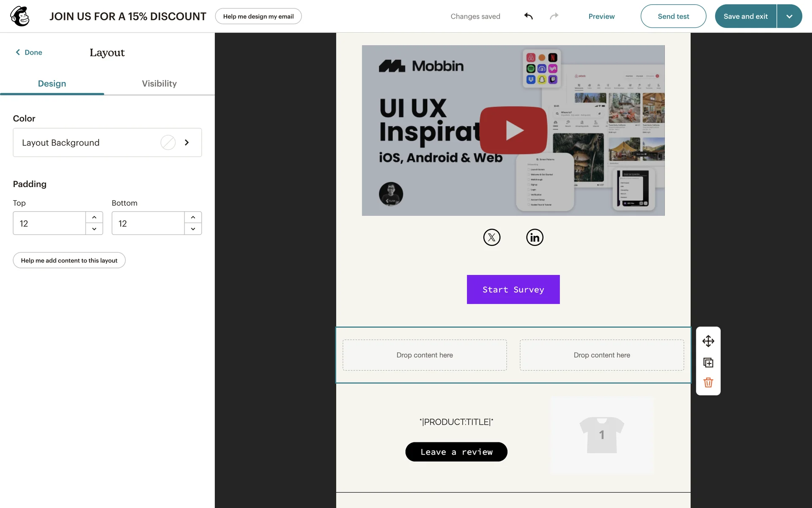This screenshot has height=508, width=812.
Task: Increase the Bottom padding value
Action: pos(193,217)
